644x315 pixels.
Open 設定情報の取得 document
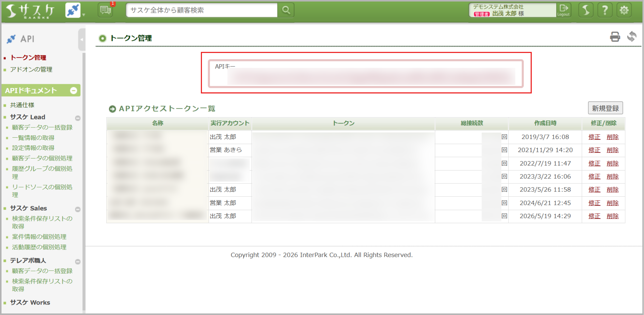[x=33, y=148]
